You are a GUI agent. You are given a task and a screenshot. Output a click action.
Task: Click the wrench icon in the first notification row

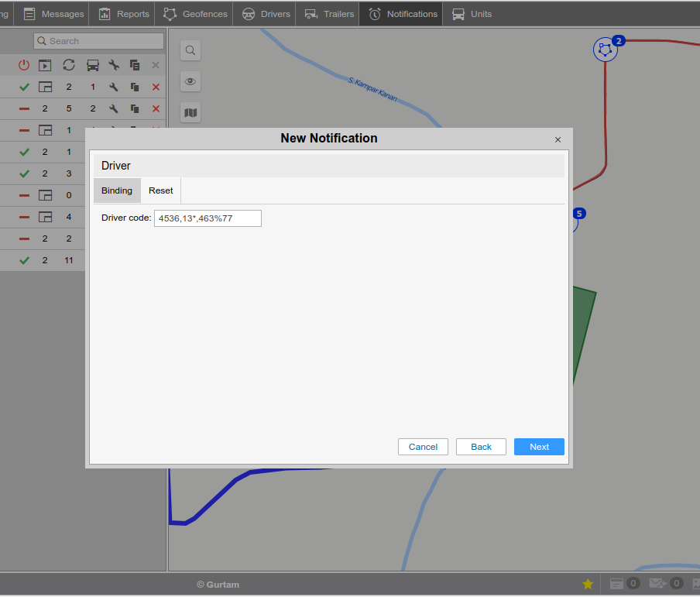click(x=114, y=87)
